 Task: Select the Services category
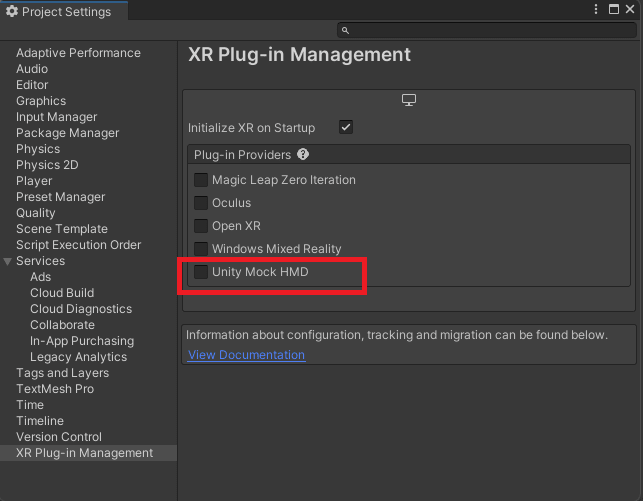pyautogui.click(x=41, y=261)
